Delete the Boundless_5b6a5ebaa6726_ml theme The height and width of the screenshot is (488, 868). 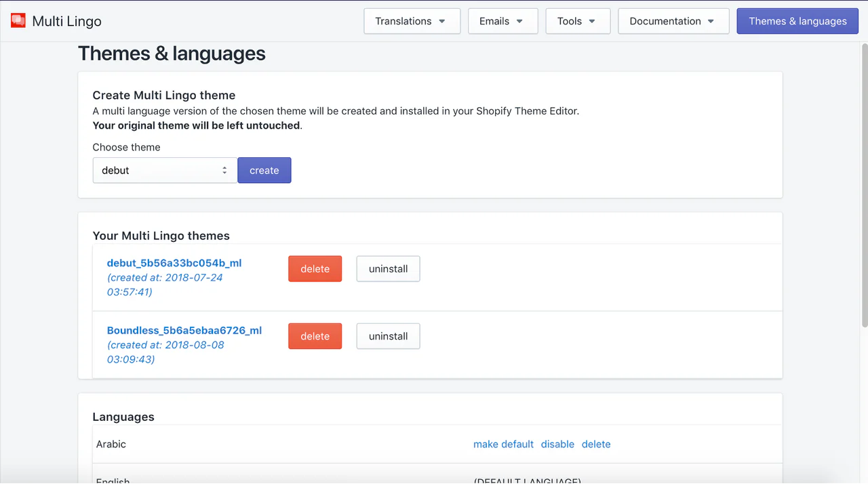click(315, 336)
